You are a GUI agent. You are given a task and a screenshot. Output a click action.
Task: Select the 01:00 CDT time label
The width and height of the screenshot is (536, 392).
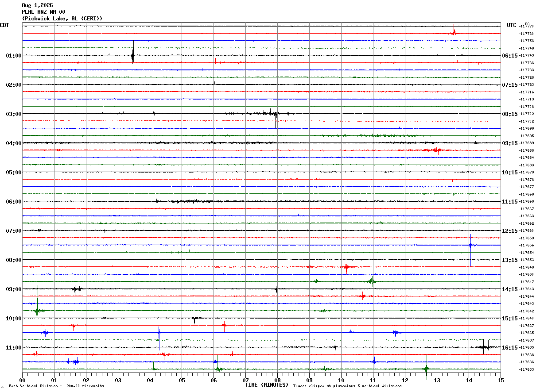pos(14,56)
